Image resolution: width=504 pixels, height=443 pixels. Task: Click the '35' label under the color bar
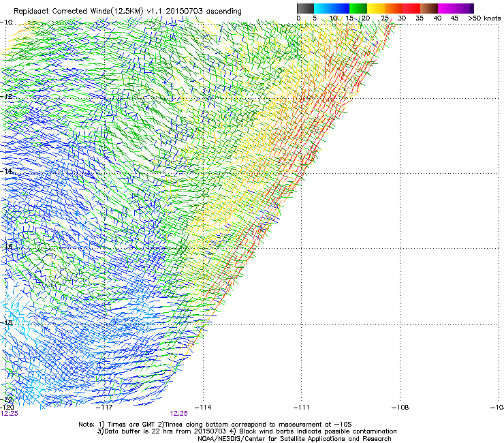420,18
